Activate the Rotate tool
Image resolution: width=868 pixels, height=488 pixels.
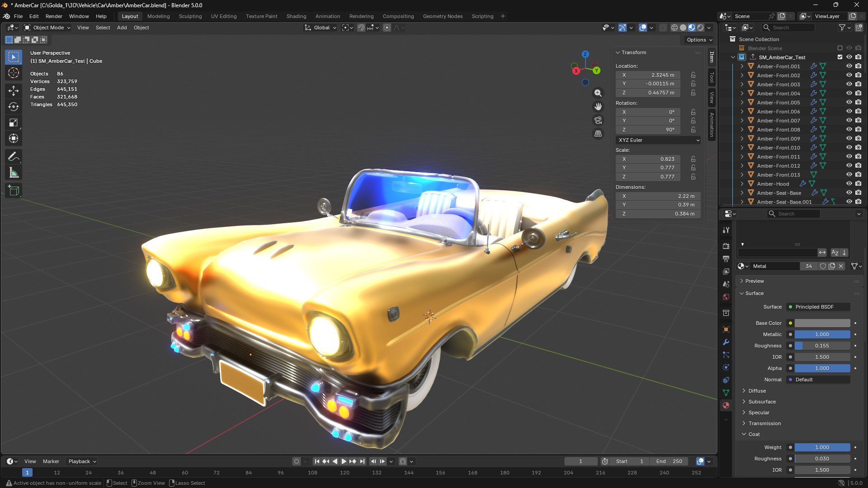(x=14, y=107)
